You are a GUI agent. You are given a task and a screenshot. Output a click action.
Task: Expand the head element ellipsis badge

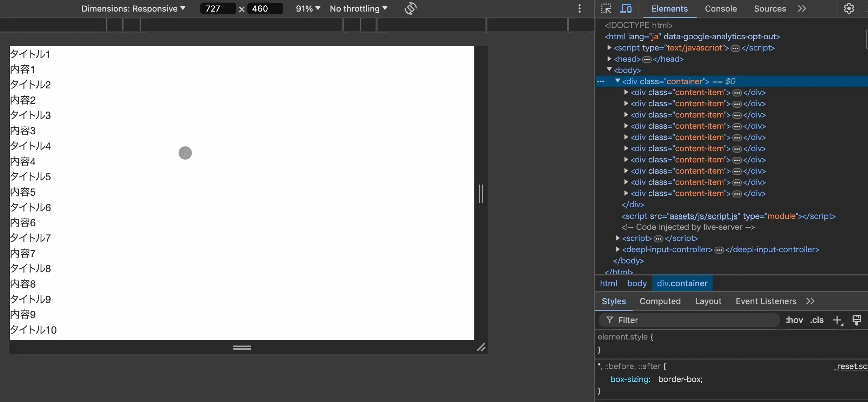pos(647,59)
